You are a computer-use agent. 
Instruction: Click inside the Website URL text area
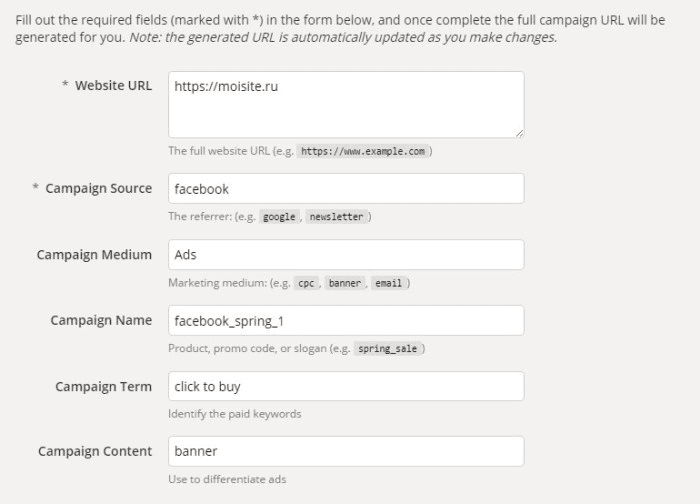click(x=346, y=104)
